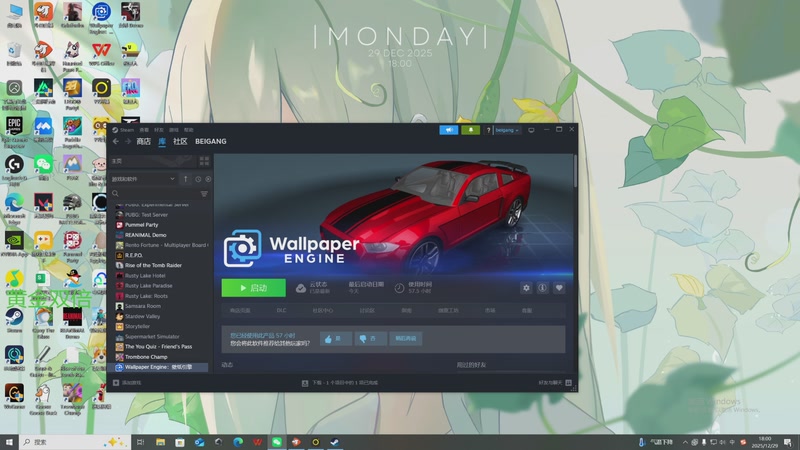Click the sort-by arrow icon in library sidebar

click(185, 179)
